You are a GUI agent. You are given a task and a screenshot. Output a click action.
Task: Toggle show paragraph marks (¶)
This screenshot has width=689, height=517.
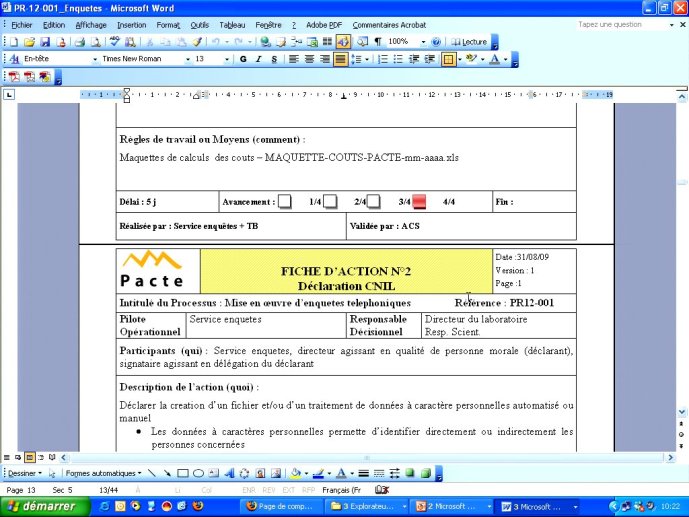pyautogui.click(x=378, y=42)
